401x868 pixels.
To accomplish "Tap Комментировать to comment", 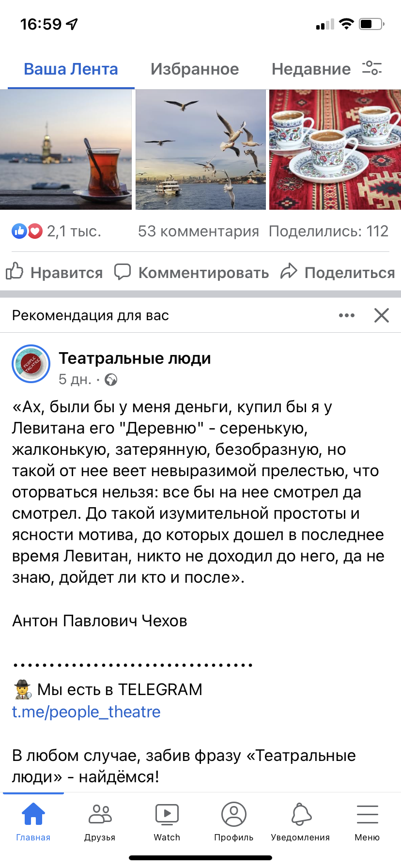I will 192,272.
